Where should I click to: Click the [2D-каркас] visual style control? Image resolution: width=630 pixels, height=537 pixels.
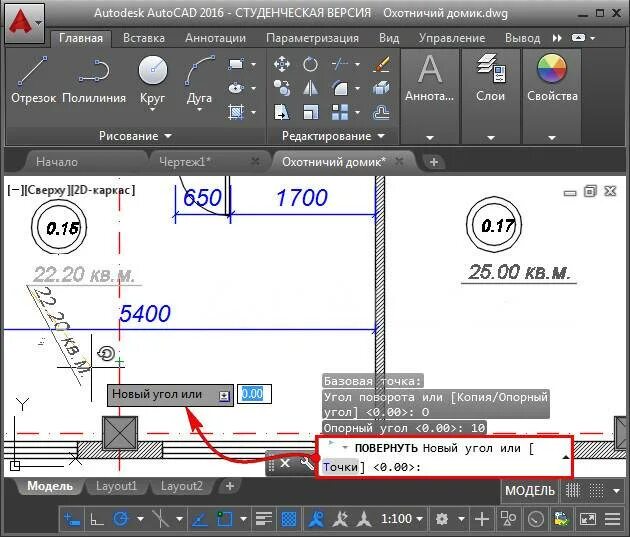[x=102, y=190]
